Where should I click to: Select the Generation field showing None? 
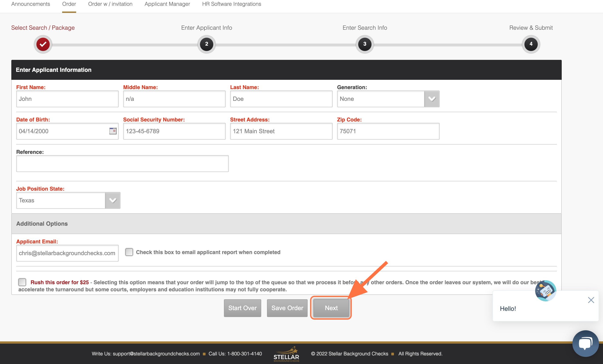point(388,99)
